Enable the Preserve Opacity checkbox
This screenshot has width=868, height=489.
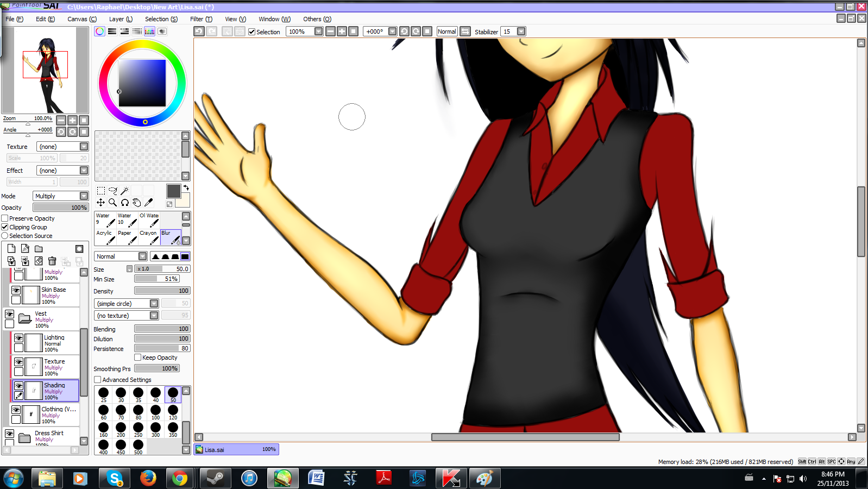[5, 218]
